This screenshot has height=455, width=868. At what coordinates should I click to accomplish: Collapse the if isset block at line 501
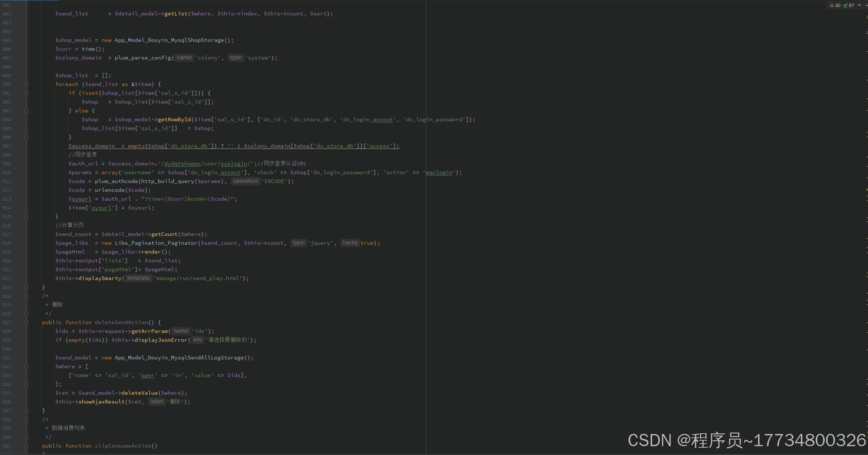[26, 93]
